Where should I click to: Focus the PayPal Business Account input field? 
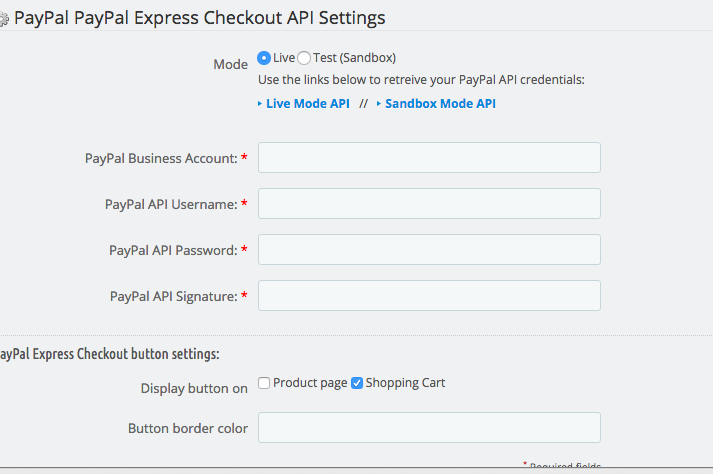(429, 158)
